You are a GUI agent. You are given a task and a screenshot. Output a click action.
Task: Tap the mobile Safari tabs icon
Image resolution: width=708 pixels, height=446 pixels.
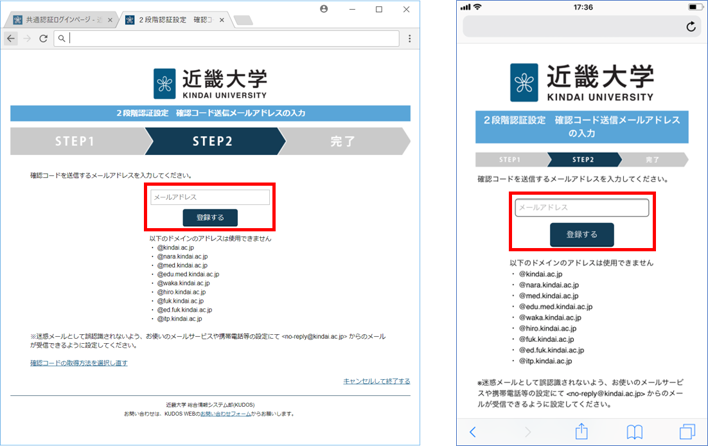pyautogui.click(x=686, y=431)
